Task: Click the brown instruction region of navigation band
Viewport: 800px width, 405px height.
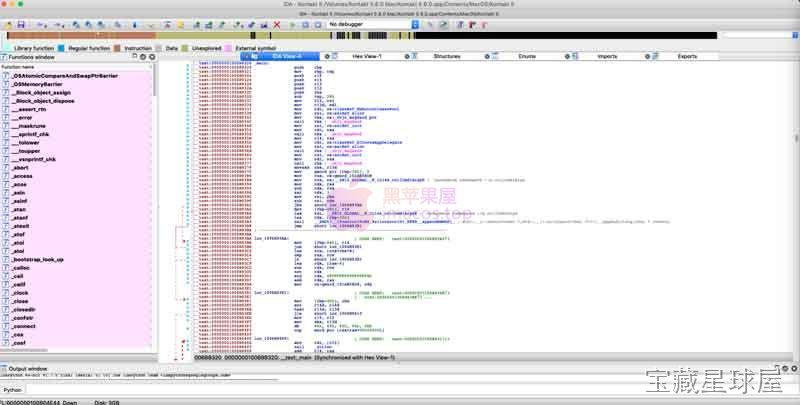Action: click(82, 36)
